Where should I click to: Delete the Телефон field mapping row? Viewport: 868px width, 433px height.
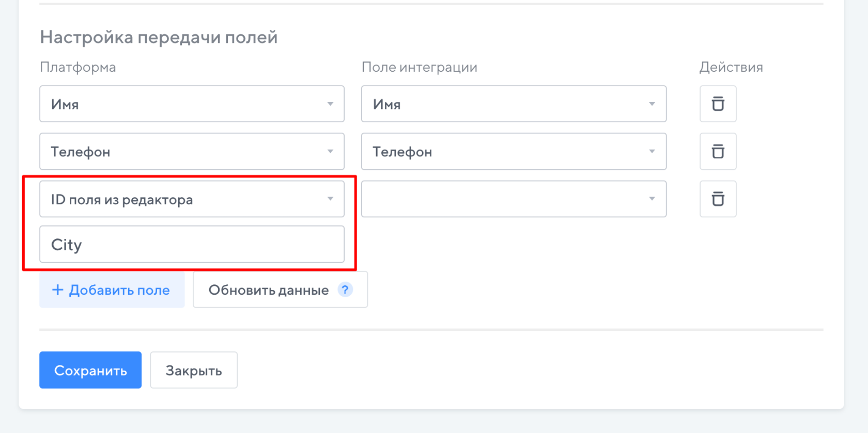pos(718,151)
